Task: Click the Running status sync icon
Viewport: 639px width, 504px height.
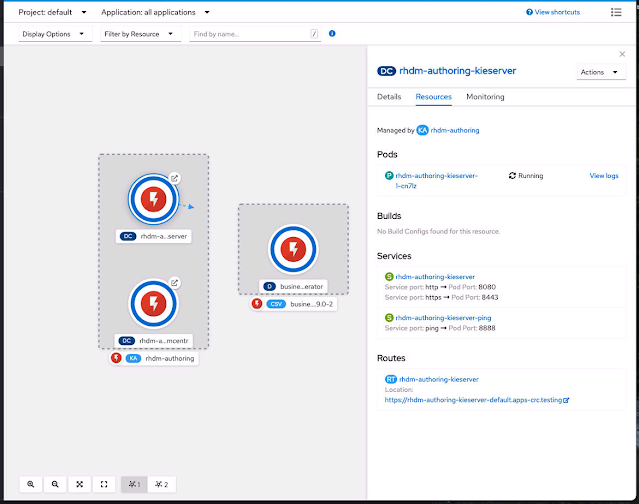Action: coord(512,176)
